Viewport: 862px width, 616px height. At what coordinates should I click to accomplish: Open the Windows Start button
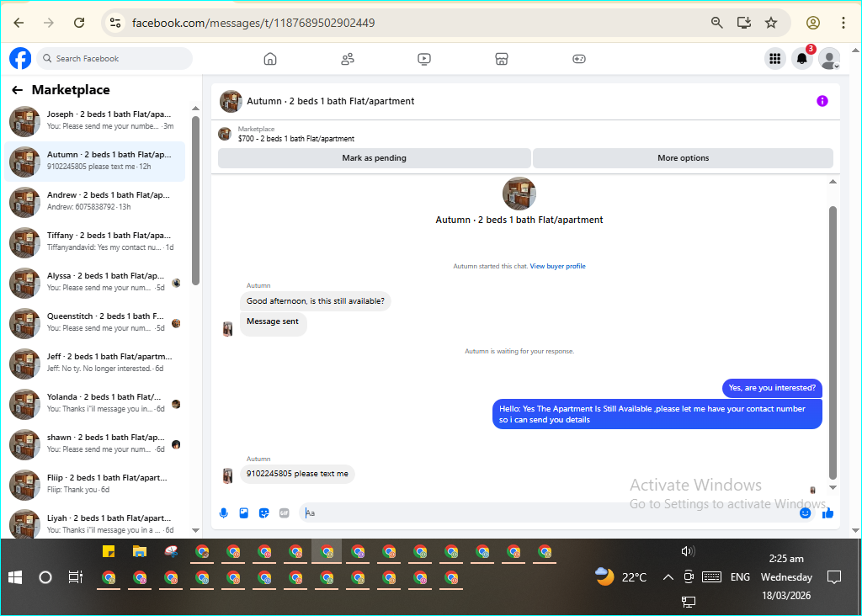point(15,577)
